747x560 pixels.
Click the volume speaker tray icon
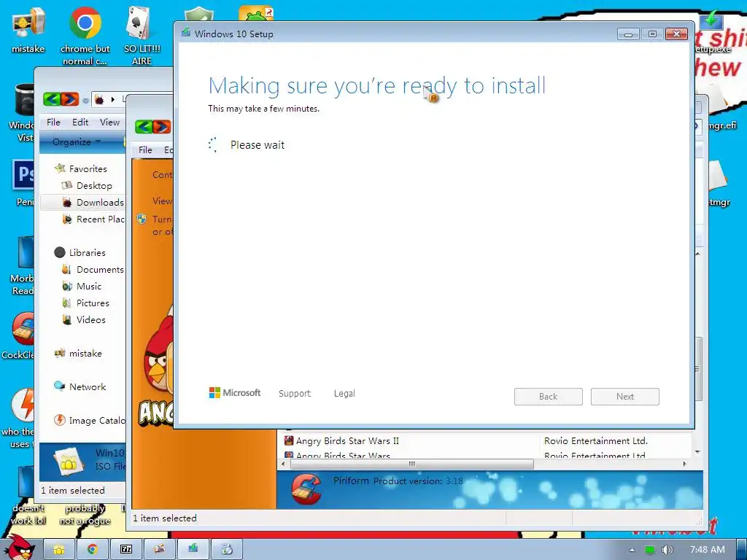(x=667, y=550)
